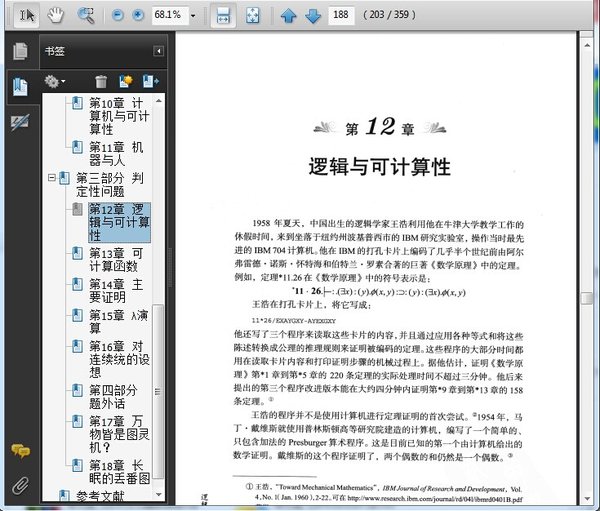The image size is (600, 511).
Task: Open the page thumbnails panel
Action: pos(19,52)
